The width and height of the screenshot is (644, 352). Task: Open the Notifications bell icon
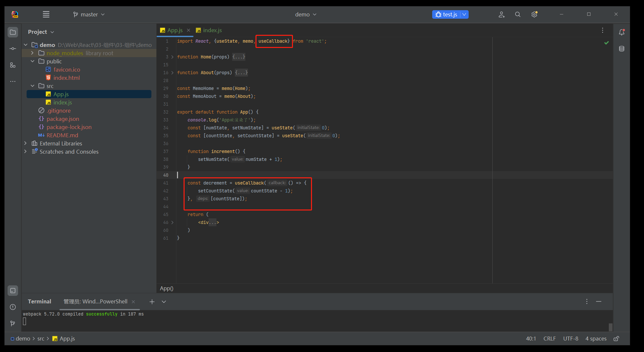622,32
